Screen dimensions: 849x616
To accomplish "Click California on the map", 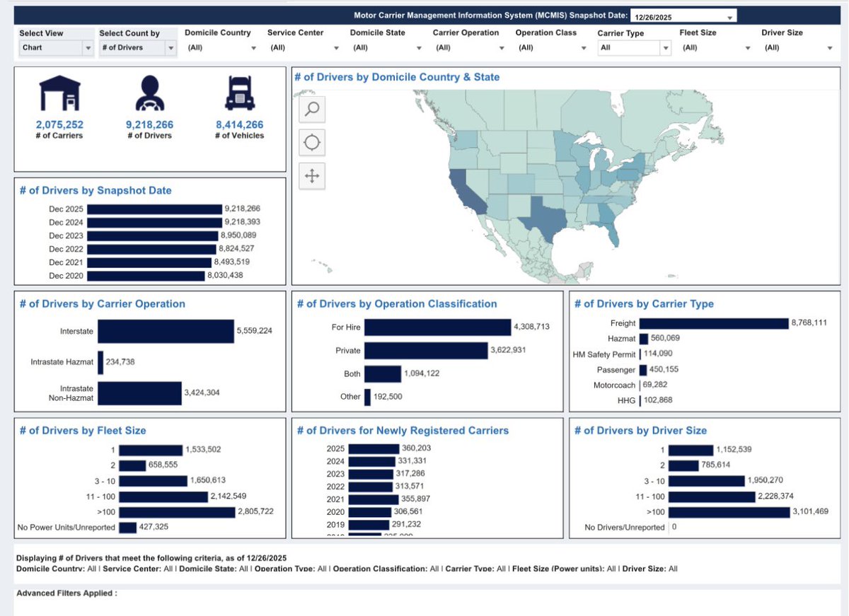I will [464, 192].
